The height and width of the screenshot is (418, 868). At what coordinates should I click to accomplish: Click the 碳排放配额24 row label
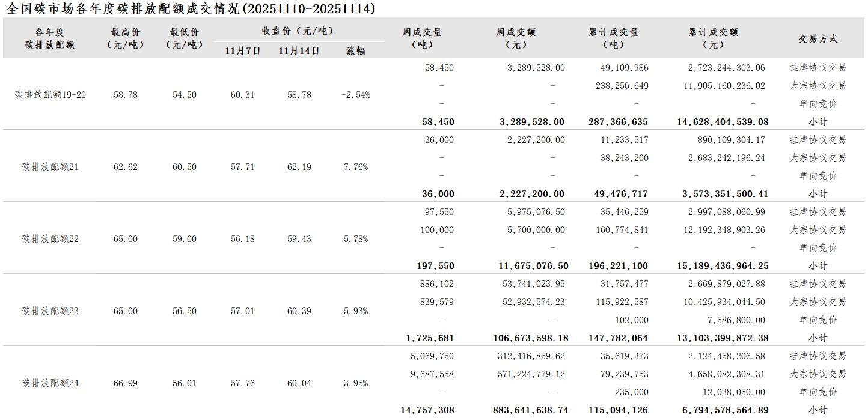[x=50, y=383]
